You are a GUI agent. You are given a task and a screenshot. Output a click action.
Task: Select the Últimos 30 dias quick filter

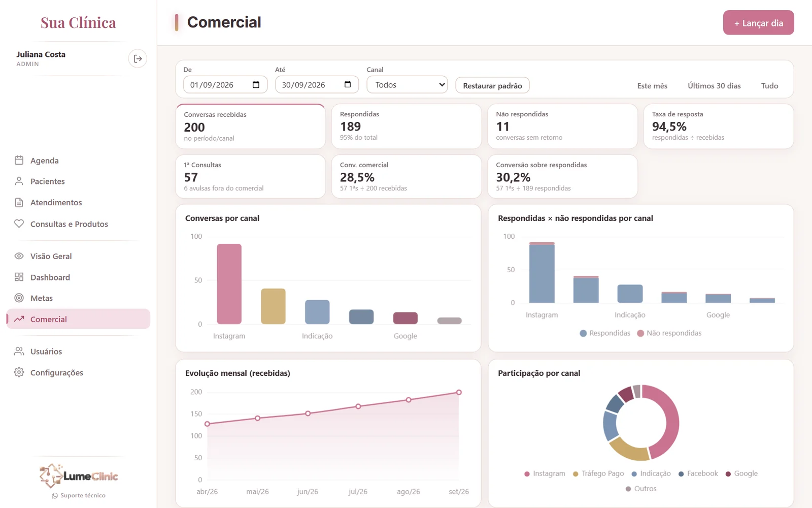pos(714,86)
